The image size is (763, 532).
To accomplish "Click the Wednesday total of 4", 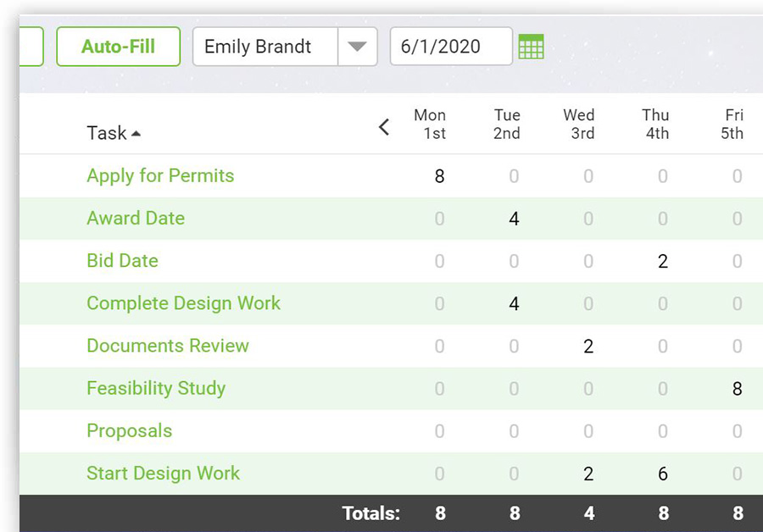I will coord(589,513).
